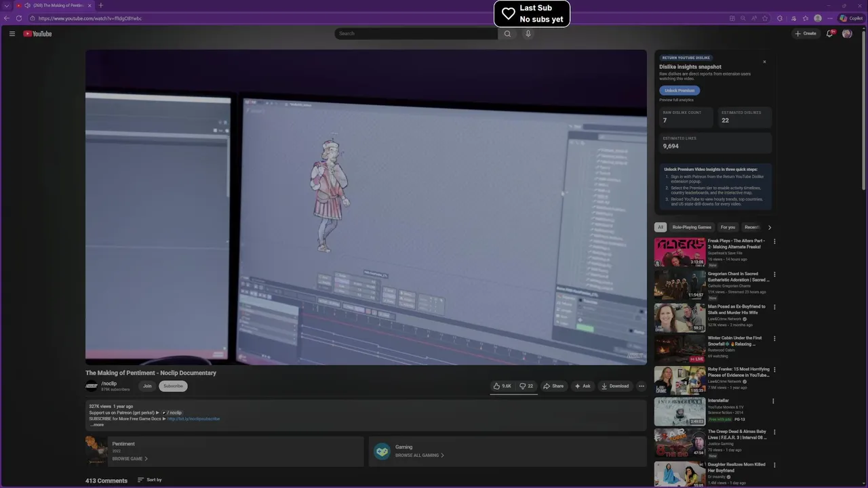Click the Ask button
Image resolution: width=868 pixels, height=488 pixels.
click(x=583, y=386)
